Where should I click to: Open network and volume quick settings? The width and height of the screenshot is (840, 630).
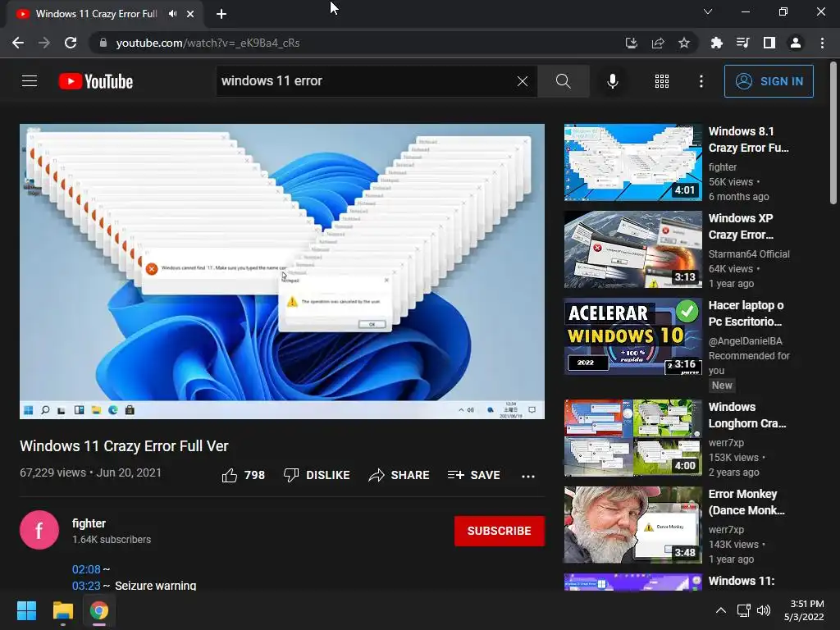coord(754,610)
